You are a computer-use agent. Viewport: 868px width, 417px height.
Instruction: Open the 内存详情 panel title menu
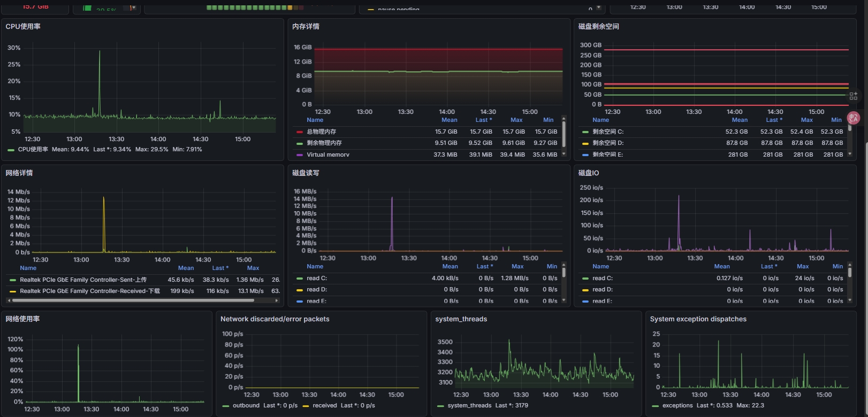tap(306, 26)
